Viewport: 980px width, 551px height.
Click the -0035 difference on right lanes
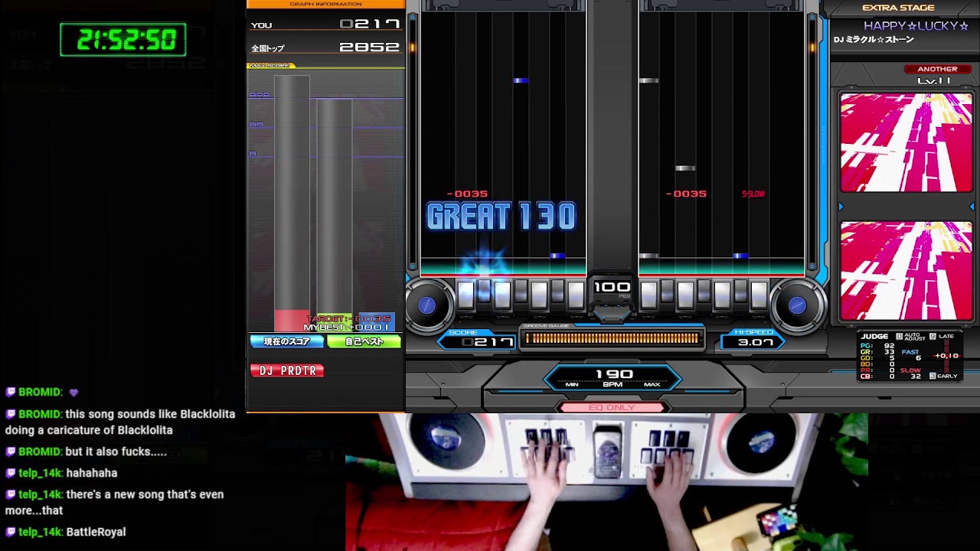(x=686, y=194)
